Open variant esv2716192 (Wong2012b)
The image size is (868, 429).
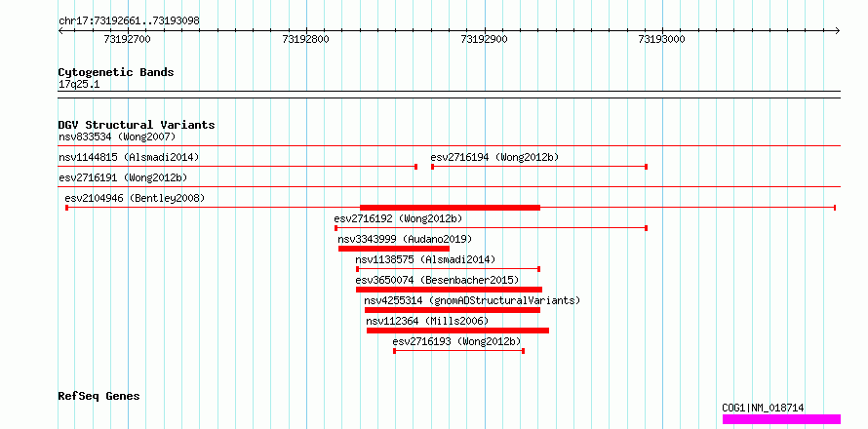coord(398,218)
